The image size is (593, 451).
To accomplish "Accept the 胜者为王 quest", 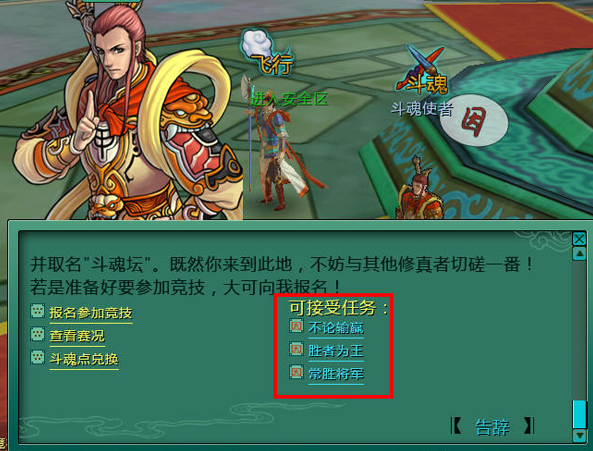I will [336, 351].
